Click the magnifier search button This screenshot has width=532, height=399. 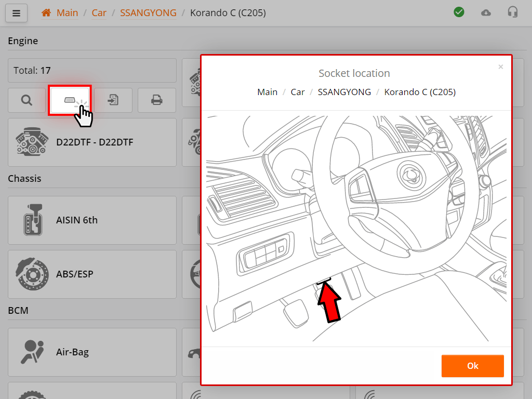[x=26, y=100]
